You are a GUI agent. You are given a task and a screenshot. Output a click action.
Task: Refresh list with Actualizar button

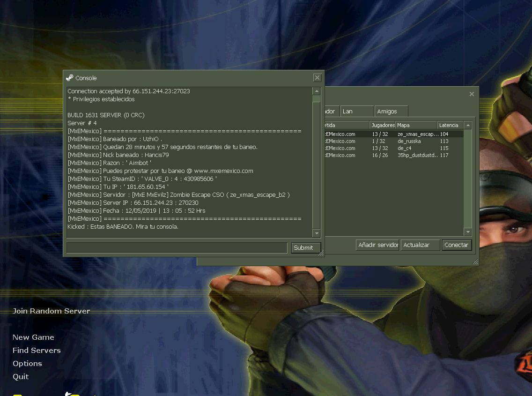click(421, 245)
